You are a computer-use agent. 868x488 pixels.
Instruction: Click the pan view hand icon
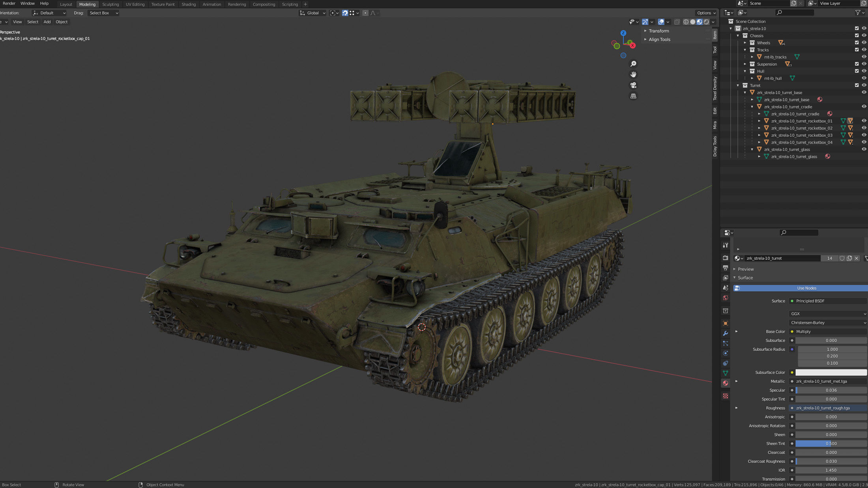click(633, 75)
